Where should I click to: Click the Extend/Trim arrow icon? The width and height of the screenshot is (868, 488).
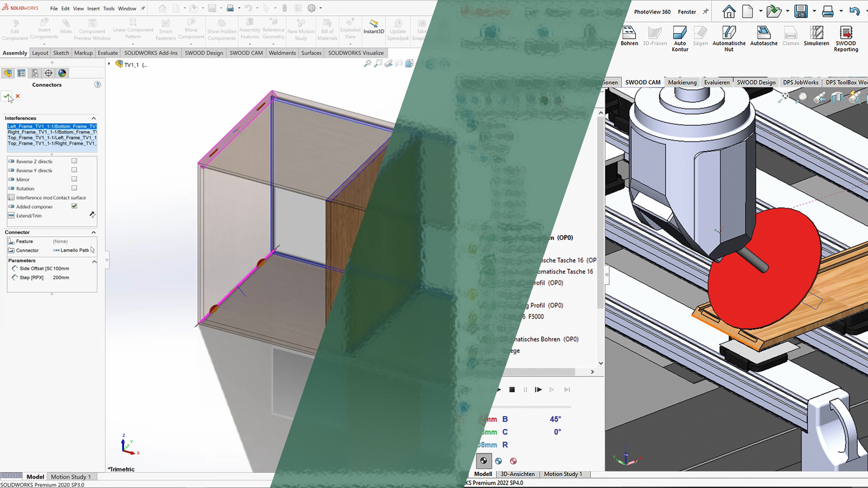(x=92, y=215)
